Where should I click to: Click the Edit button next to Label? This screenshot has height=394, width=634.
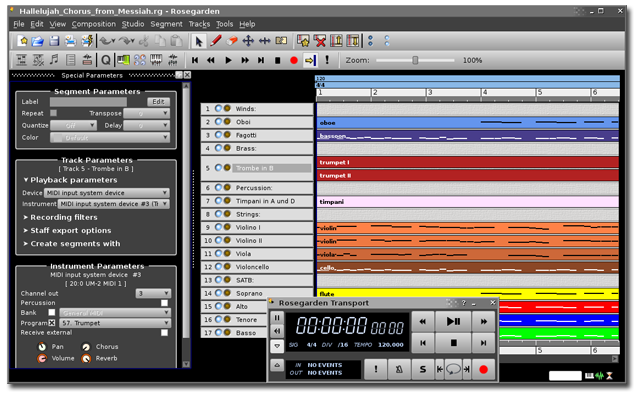[x=158, y=102]
